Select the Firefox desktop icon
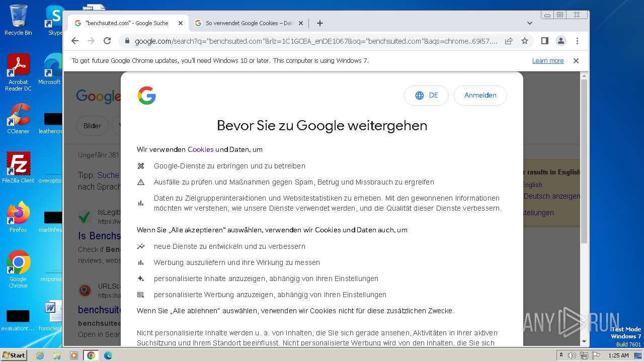Screen dimensions: 644x362 click(18, 217)
